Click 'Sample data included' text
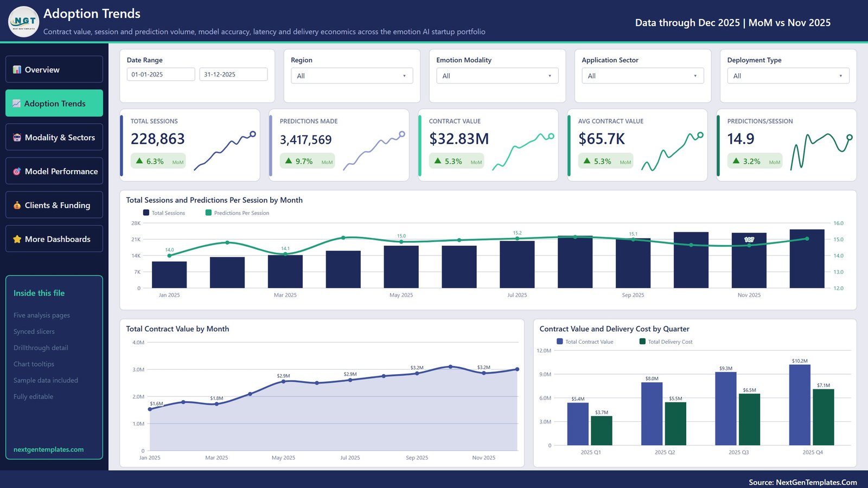This screenshot has height=488, width=868. (46, 380)
